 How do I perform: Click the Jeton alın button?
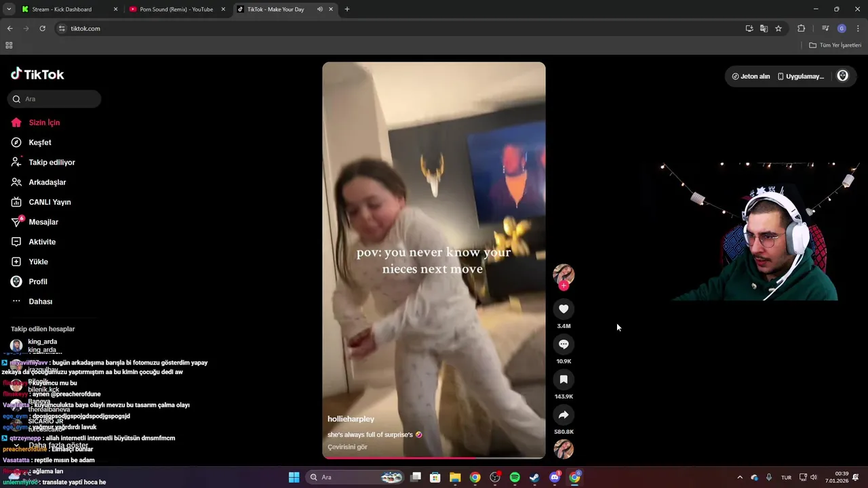tap(751, 76)
